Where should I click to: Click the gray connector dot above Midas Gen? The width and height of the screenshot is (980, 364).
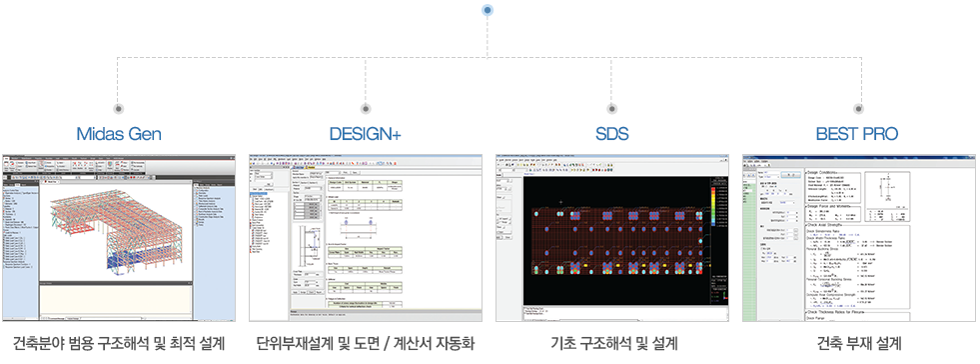pyautogui.click(x=118, y=108)
